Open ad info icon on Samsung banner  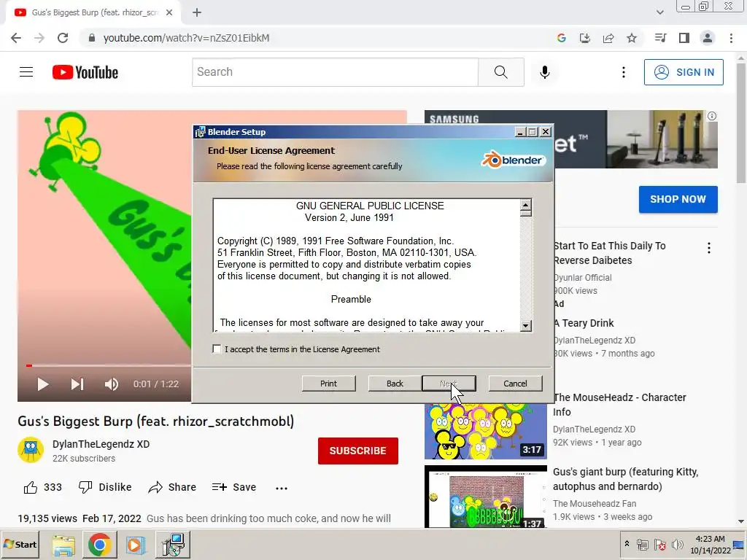712,116
